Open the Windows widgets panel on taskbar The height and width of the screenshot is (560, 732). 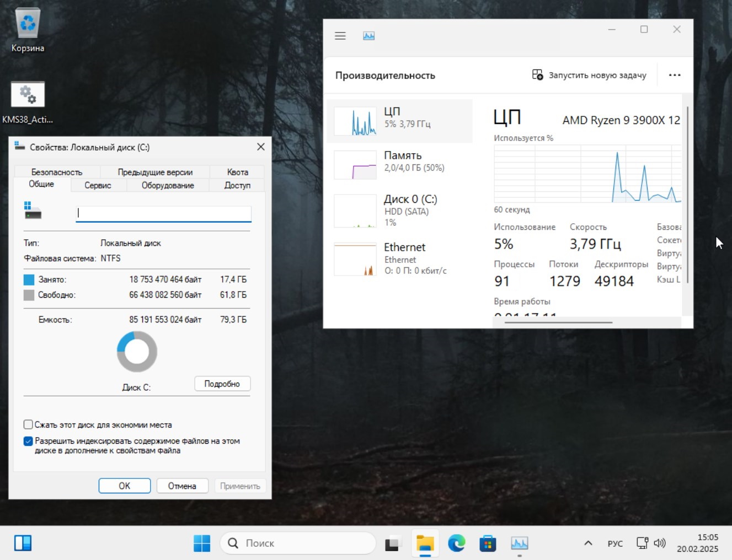click(x=23, y=543)
